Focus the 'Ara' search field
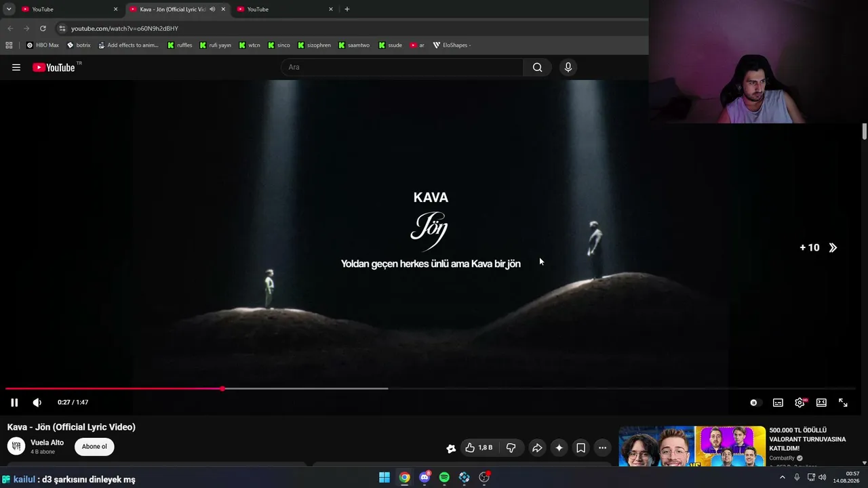 (401, 67)
